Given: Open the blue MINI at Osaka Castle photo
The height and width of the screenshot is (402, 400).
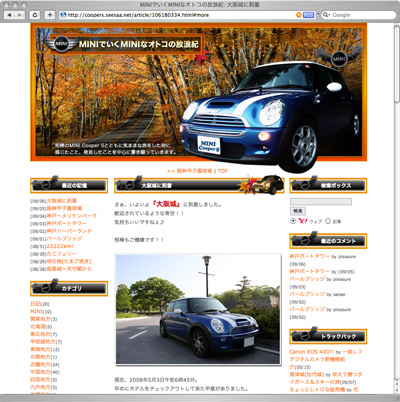Looking at the screenshot, I should tap(198, 309).
